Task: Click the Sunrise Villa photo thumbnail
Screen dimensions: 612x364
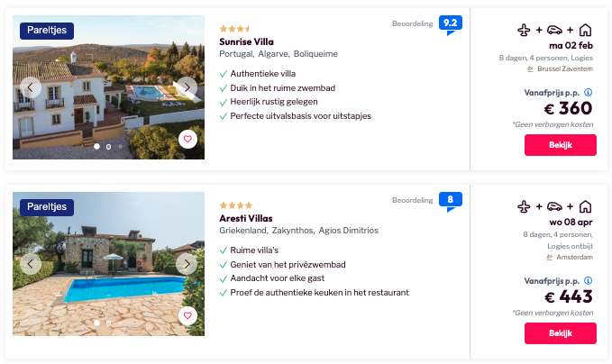Action: click(x=108, y=99)
